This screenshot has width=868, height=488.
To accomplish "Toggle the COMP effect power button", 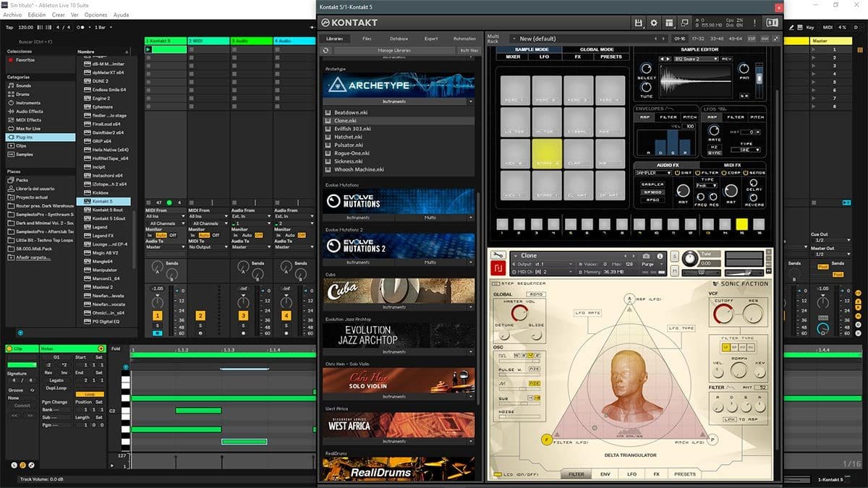I will point(724,173).
